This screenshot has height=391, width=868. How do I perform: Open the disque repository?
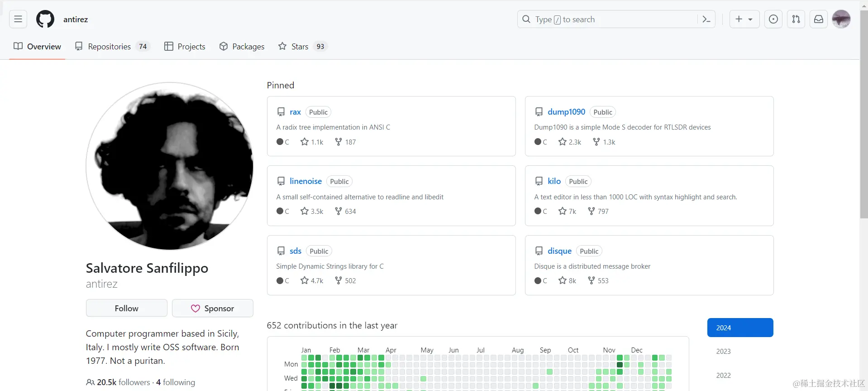(x=559, y=251)
